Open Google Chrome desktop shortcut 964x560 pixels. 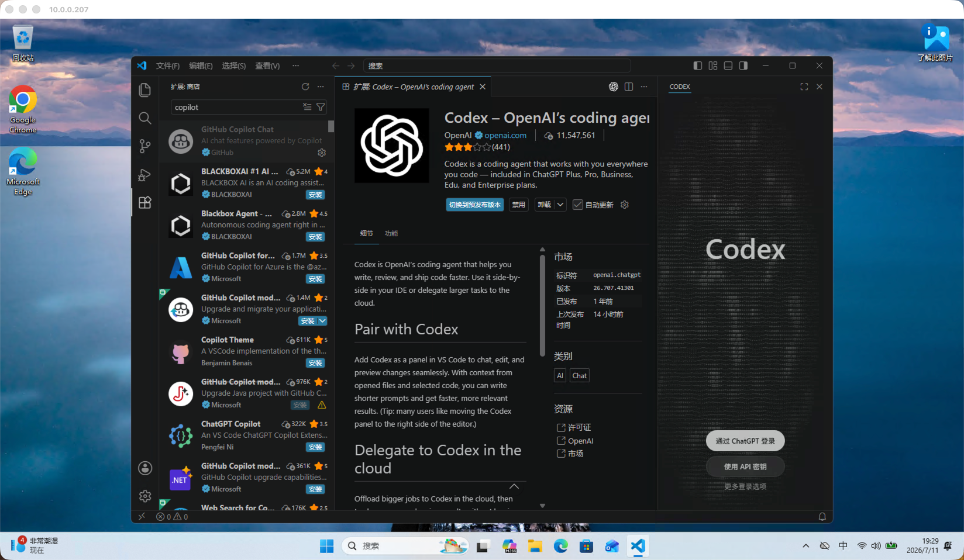23,109
